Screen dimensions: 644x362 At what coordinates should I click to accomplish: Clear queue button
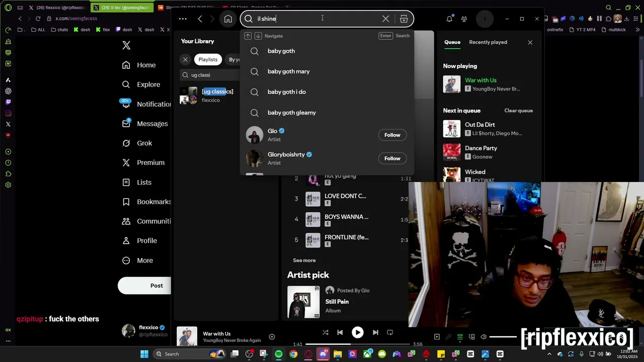coord(519,111)
